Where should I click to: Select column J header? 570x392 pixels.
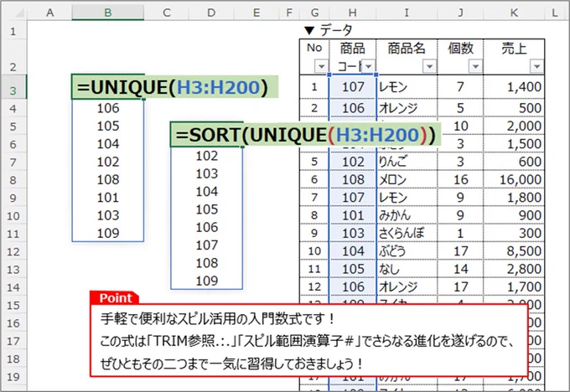[x=460, y=13]
